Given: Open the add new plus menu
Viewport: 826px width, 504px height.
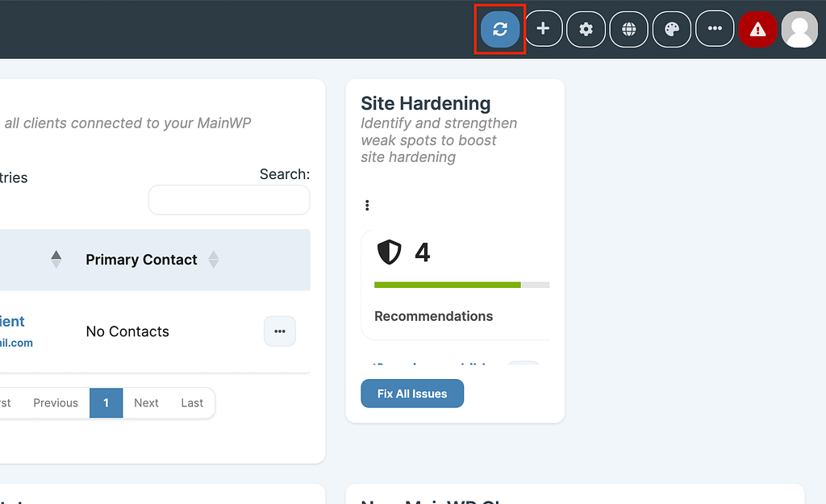Looking at the screenshot, I should [543, 30].
